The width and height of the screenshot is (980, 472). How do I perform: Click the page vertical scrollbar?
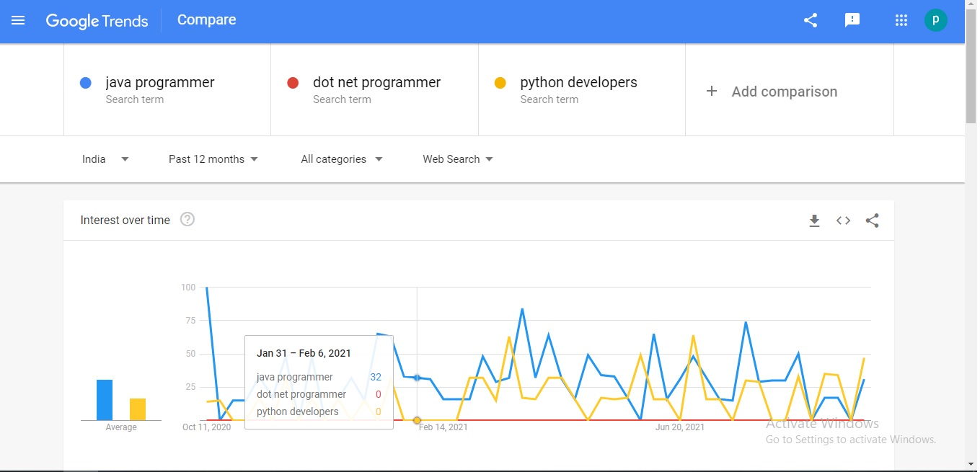pyautogui.click(x=971, y=216)
